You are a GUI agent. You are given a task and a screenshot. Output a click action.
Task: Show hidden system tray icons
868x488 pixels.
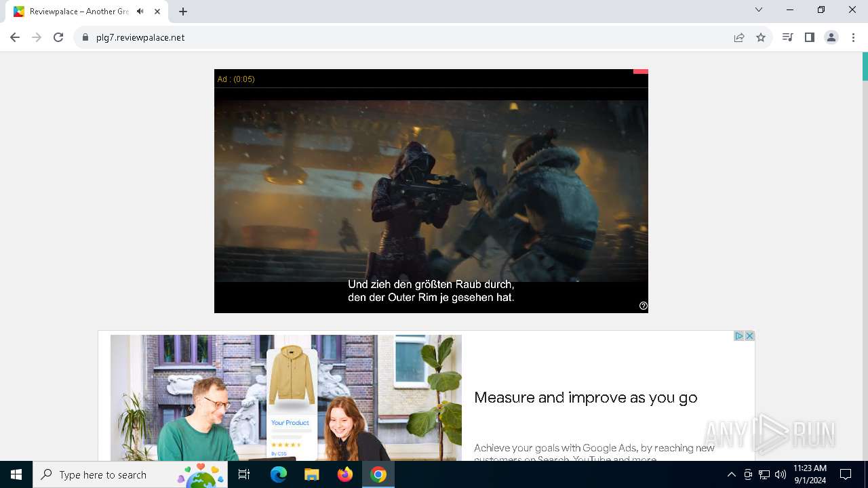click(x=731, y=474)
